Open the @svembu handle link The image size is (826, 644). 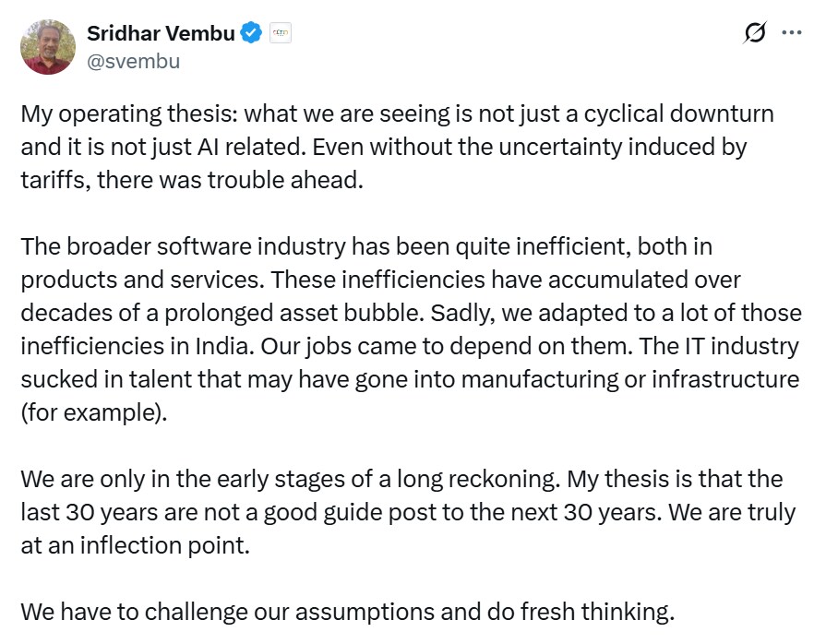(x=133, y=62)
